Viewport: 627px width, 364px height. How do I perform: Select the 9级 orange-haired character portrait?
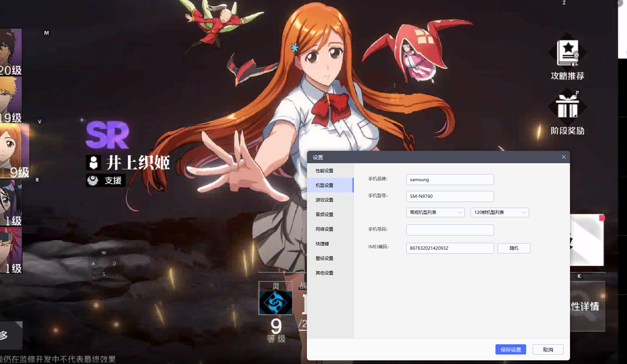point(14,150)
